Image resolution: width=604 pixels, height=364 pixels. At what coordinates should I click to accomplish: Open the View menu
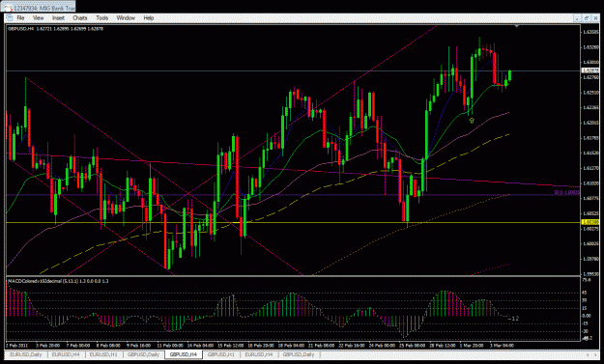tap(38, 18)
